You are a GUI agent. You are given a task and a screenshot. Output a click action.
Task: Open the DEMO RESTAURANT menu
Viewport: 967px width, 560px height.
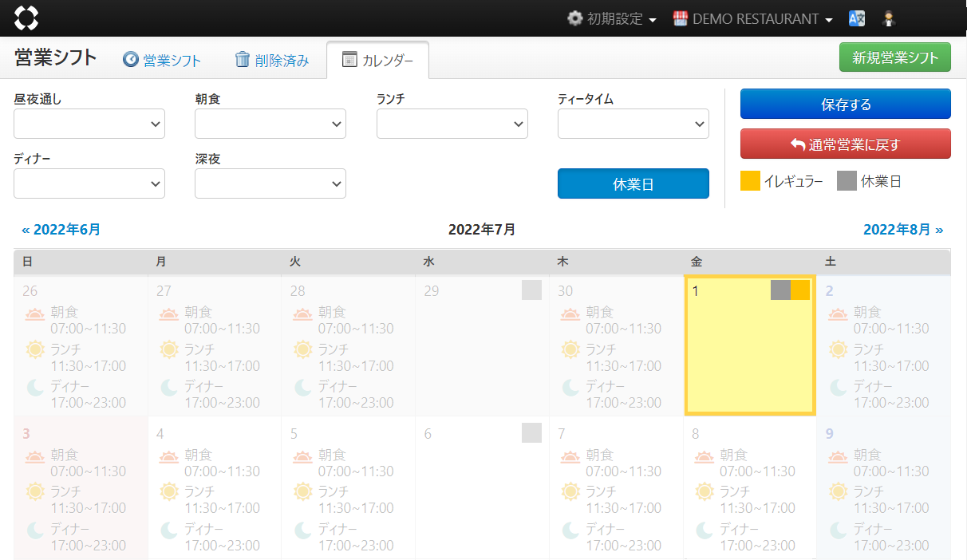coord(753,18)
